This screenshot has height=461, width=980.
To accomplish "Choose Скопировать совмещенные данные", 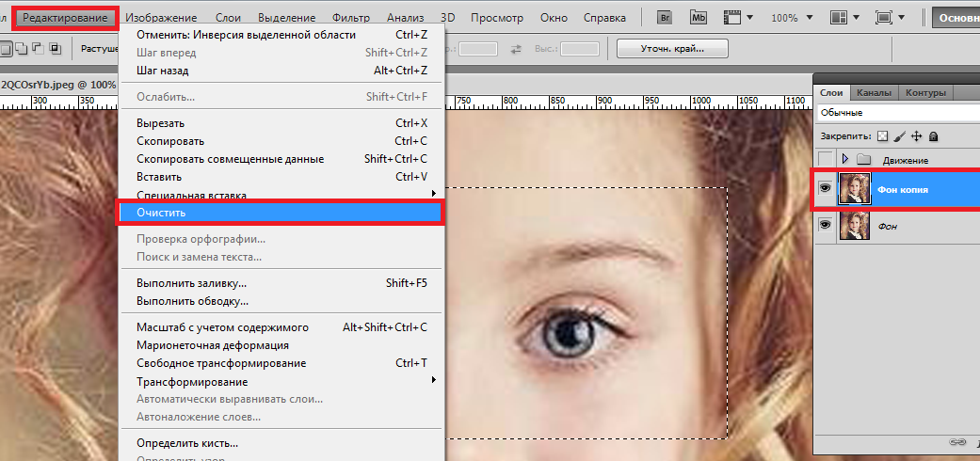I will click(281, 159).
